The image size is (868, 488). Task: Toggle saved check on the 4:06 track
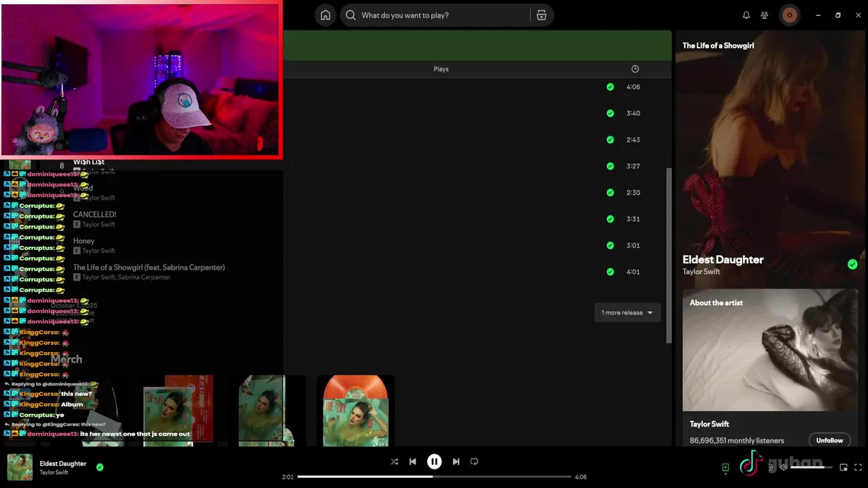point(610,87)
